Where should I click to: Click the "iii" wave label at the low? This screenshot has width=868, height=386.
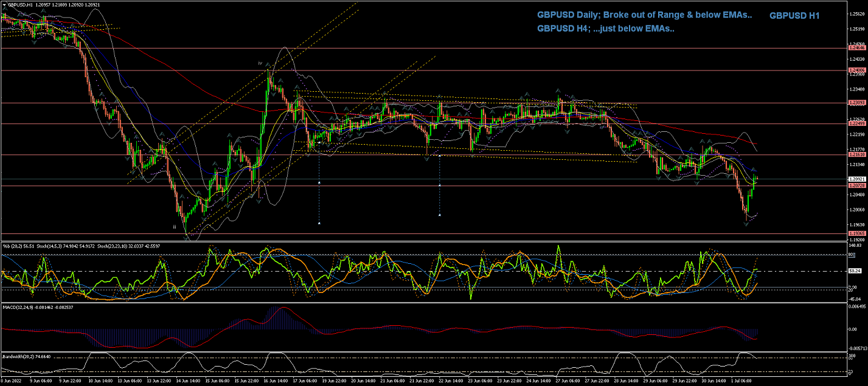click(x=175, y=227)
